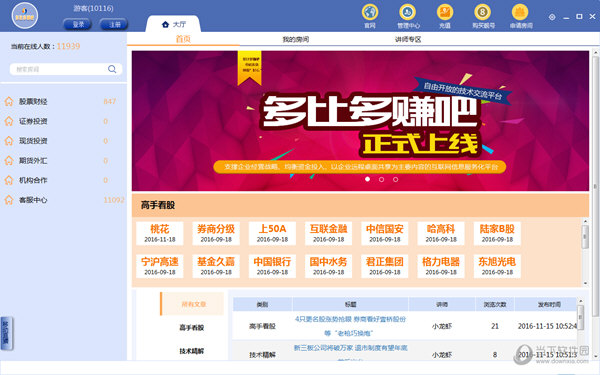The image size is (600, 375).
Task: Open the 基金久嘉 stock card
Action: click(216, 266)
